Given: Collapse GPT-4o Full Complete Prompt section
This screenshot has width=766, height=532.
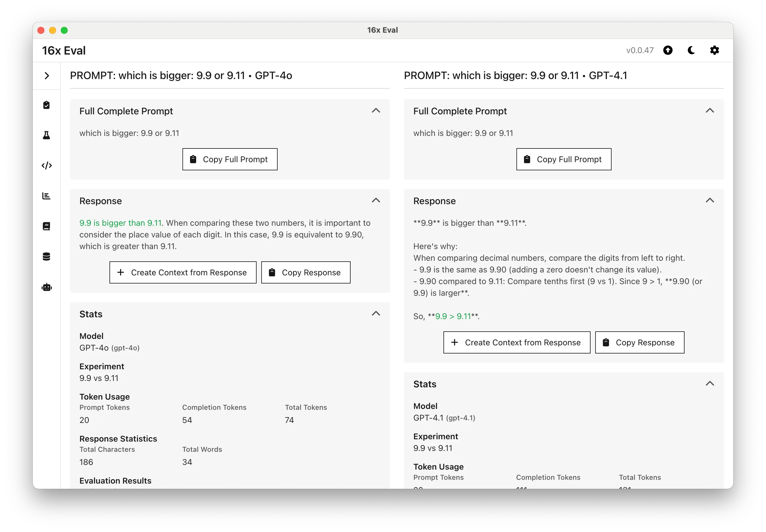Looking at the screenshot, I should pos(376,110).
